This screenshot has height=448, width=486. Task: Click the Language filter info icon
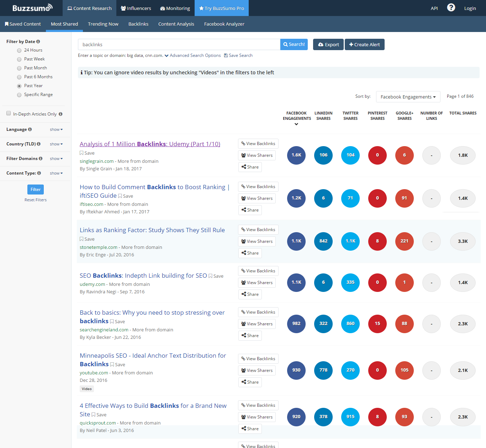pos(30,129)
